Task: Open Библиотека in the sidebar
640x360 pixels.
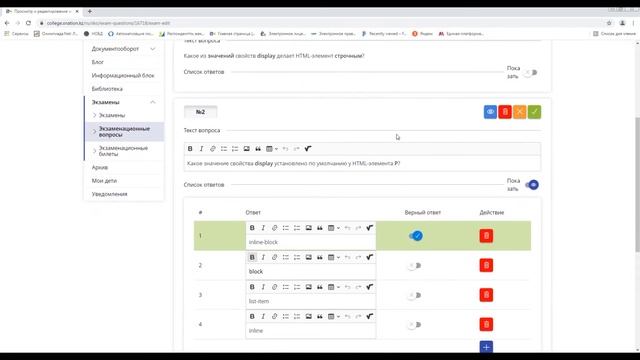Action: coord(107,89)
